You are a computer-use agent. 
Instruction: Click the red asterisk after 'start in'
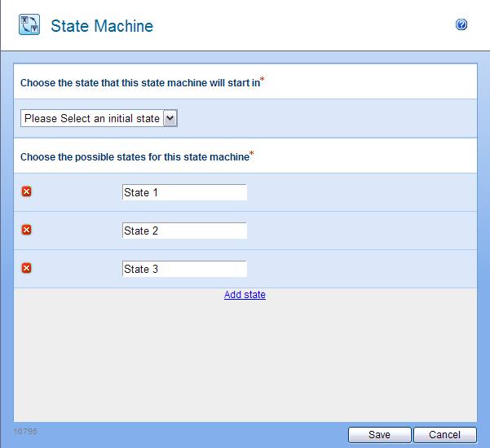coord(263,80)
